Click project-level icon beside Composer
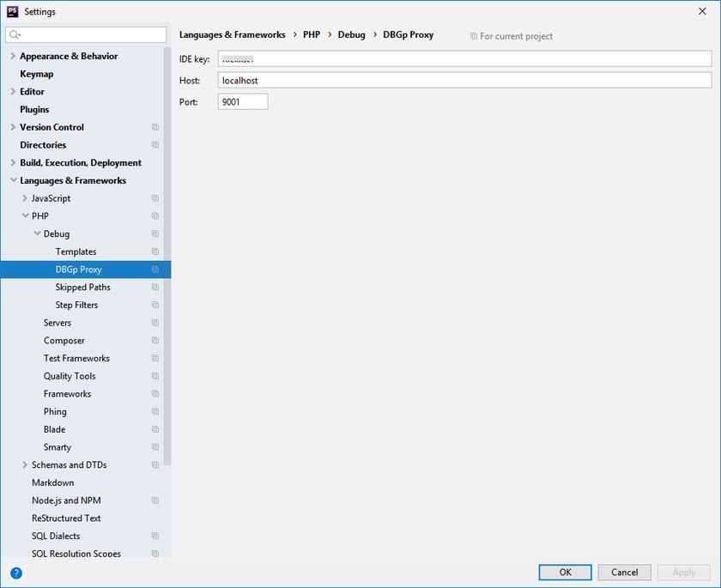This screenshot has width=721, height=588. [x=155, y=341]
